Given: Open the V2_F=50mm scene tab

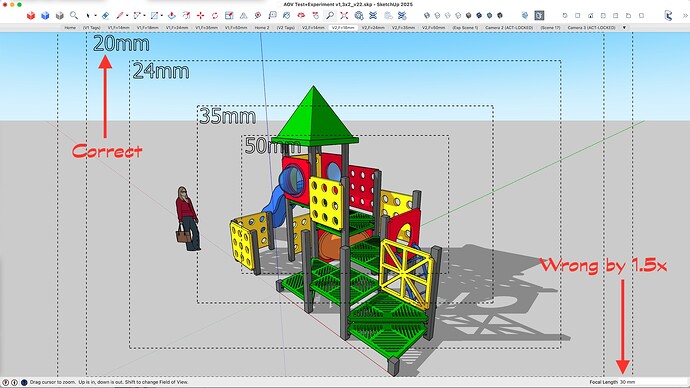Looking at the screenshot, I should [x=433, y=27].
